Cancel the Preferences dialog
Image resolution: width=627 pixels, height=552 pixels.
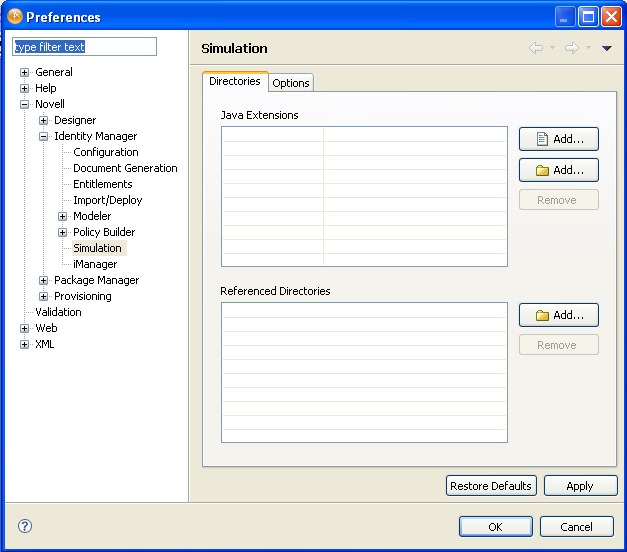pos(576,526)
